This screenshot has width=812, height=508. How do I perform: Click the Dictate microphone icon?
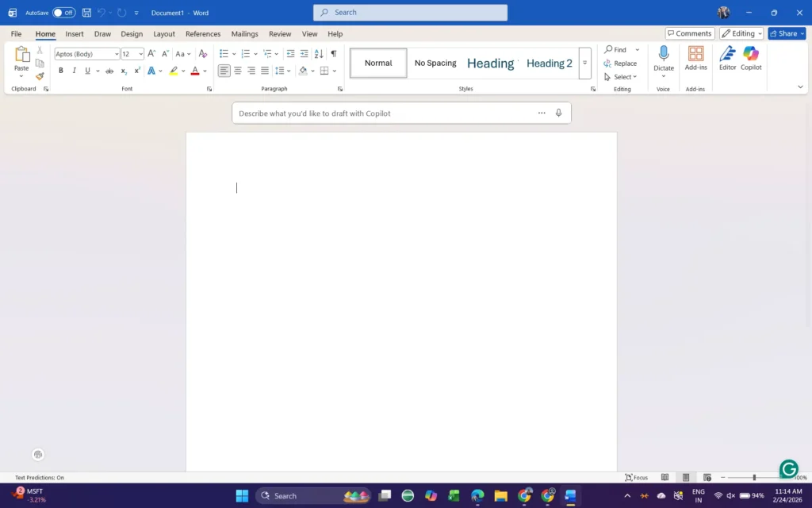pyautogui.click(x=664, y=54)
